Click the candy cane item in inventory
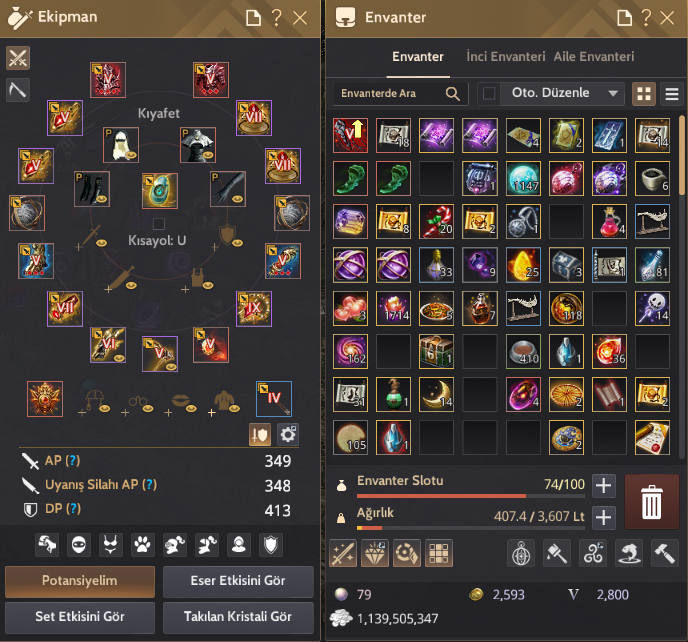This screenshot has height=642, width=688. tap(436, 222)
